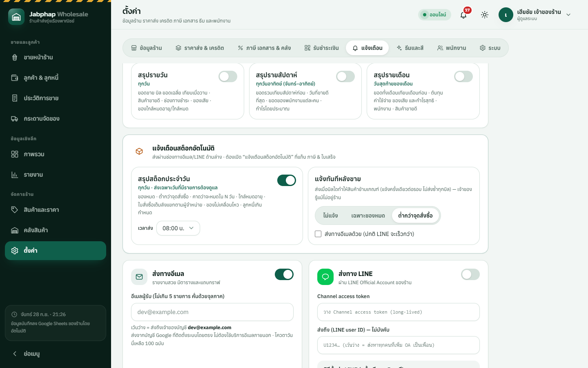Click the Channel access token field
The image size is (588, 368).
pos(399,312)
